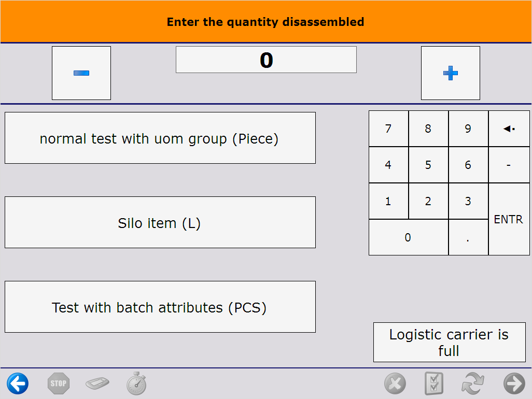Click the refresh arrows icon
Screen dimensions: 532x399
tap(473, 384)
